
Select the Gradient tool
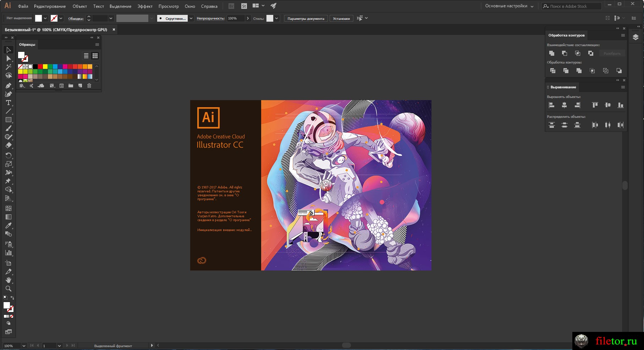[9, 217]
